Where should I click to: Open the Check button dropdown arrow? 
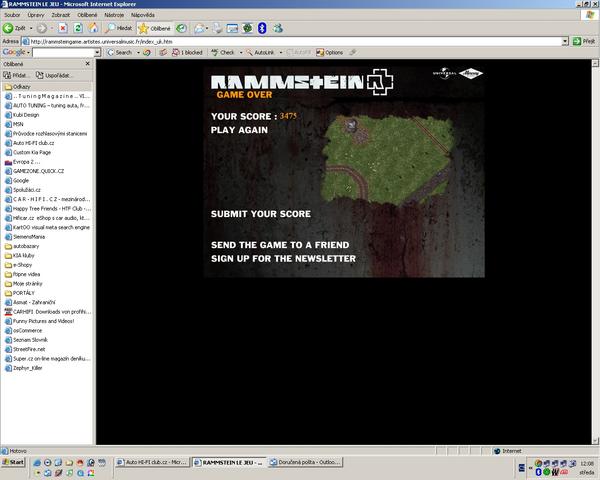[241, 52]
